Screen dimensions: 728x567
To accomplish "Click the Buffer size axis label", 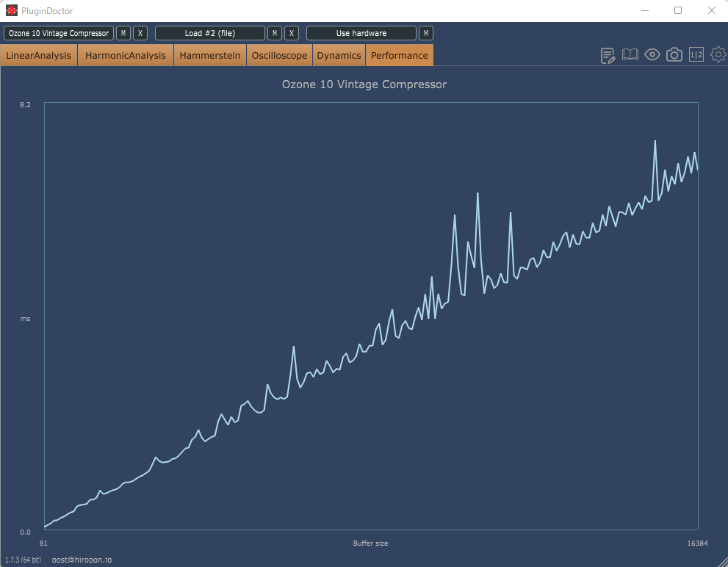I will 370,543.
